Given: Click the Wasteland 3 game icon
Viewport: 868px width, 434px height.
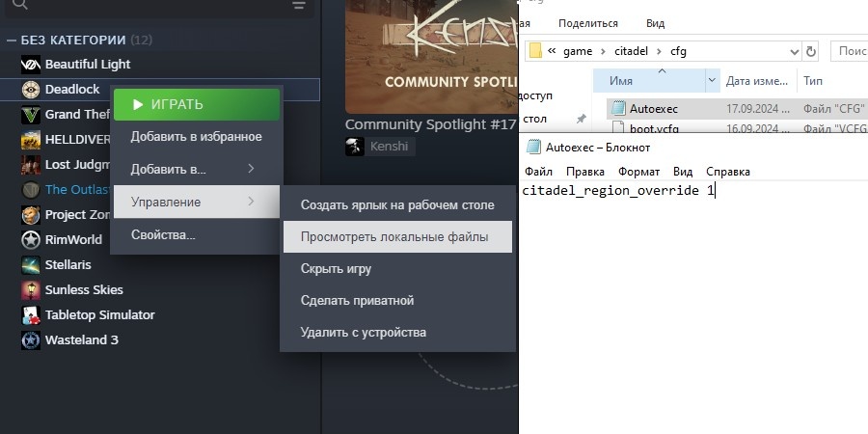Looking at the screenshot, I should tap(31, 339).
